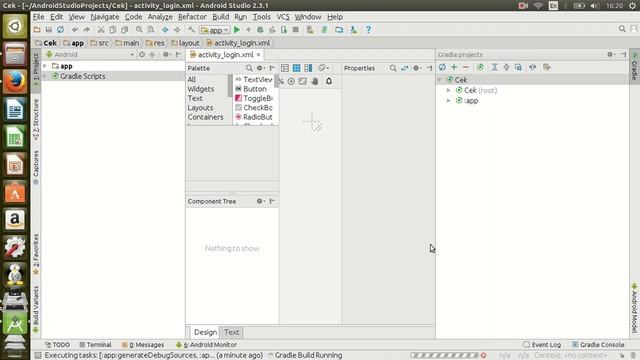Image resolution: width=640 pixels, height=360 pixels.
Task: Open the orientation dropdown in the design toolbar
Action: [x=324, y=68]
